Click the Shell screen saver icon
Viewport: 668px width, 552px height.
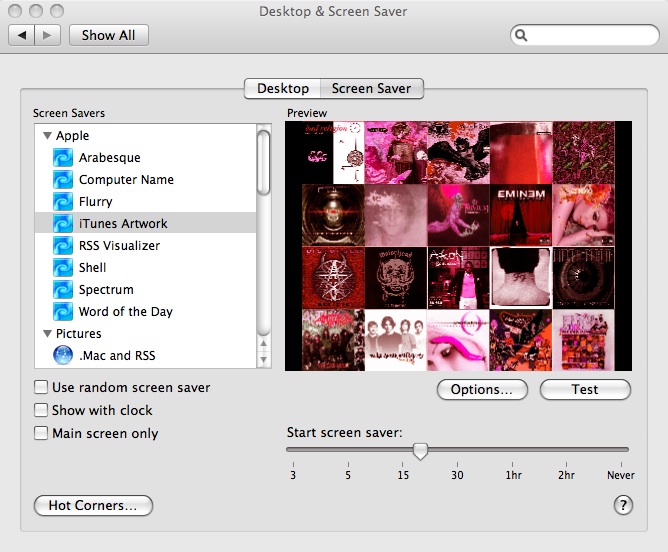pos(63,267)
